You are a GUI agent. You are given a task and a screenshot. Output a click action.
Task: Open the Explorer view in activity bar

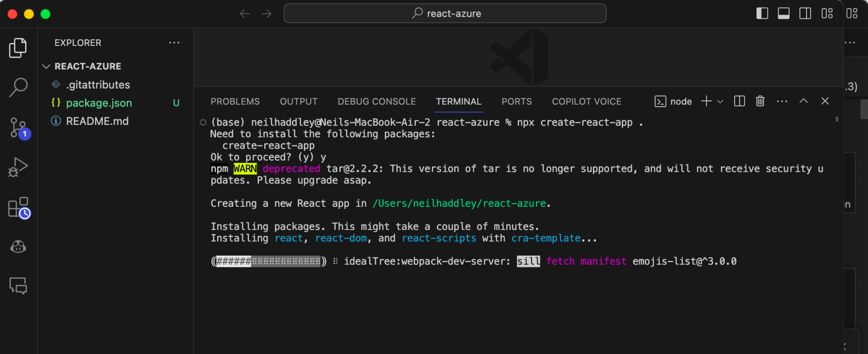click(18, 48)
